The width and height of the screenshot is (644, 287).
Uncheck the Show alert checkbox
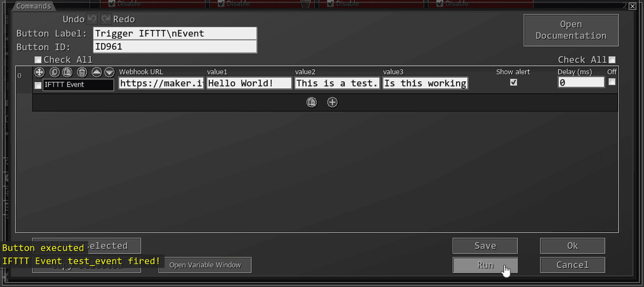pos(513,82)
